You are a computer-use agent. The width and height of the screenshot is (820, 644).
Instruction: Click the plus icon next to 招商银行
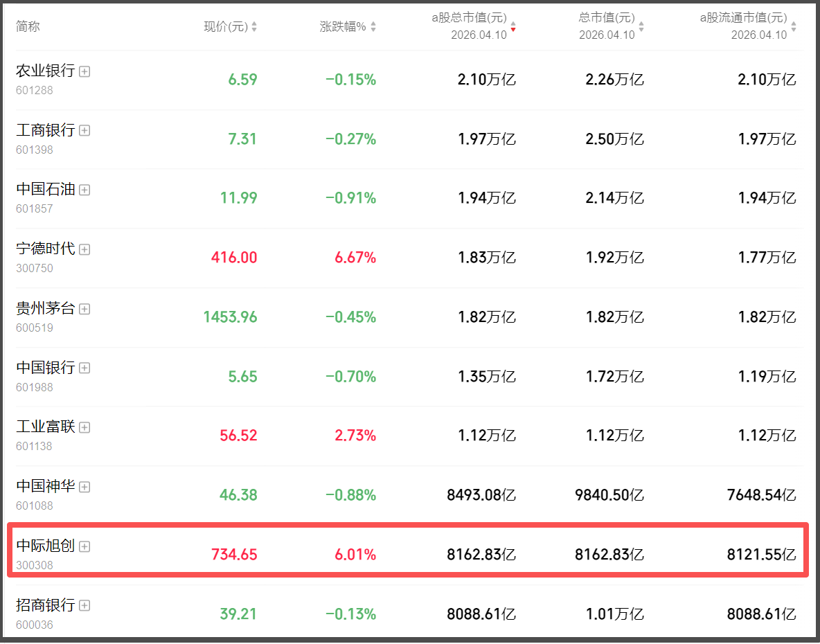point(84,606)
